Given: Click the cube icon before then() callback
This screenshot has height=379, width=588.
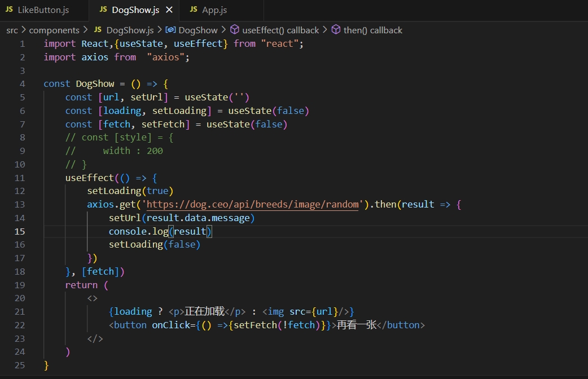Looking at the screenshot, I should point(336,30).
